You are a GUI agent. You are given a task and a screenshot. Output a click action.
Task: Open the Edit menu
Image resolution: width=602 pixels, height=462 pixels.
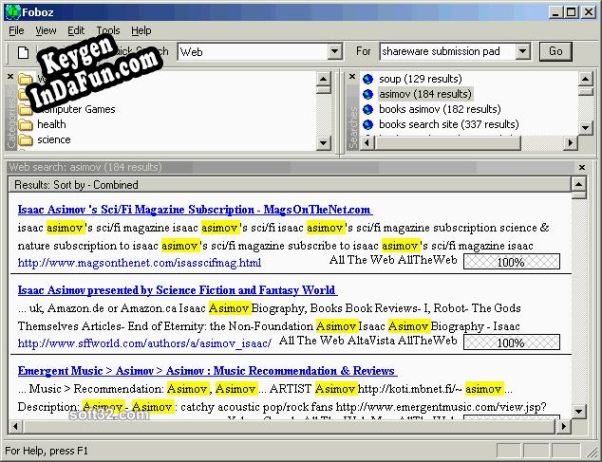(x=76, y=30)
